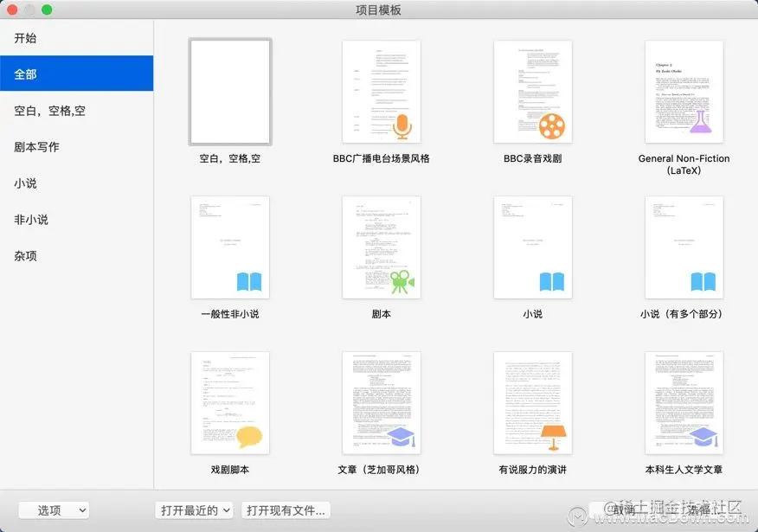This screenshot has height=532, width=758.
Task: Switch to the 剧本写作 category
Action: 76,146
